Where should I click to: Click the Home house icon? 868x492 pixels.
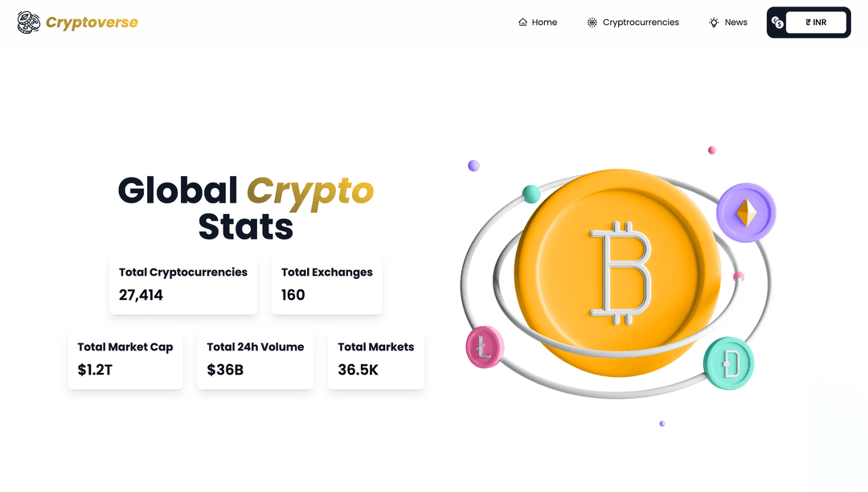pyautogui.click(x=523, y=23)
